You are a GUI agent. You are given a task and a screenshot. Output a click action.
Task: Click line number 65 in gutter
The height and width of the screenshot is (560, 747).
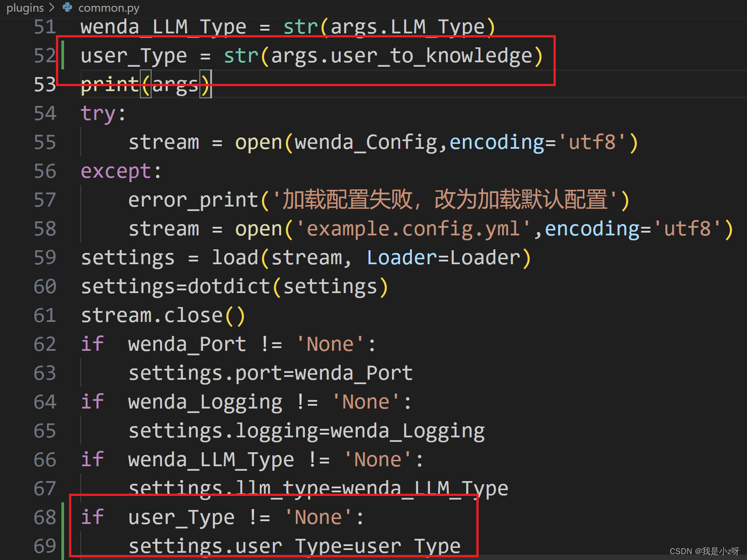click(x=45, y=431)
